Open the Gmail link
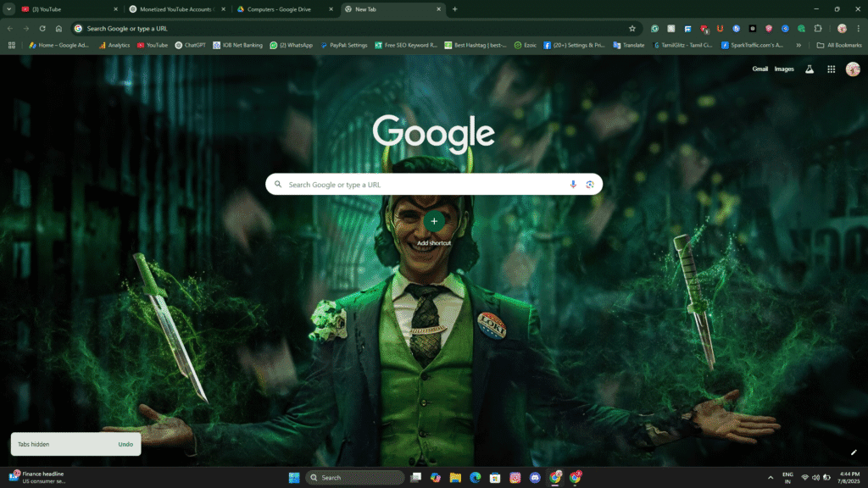Viewport: 868px width, 488px height. 759,69
